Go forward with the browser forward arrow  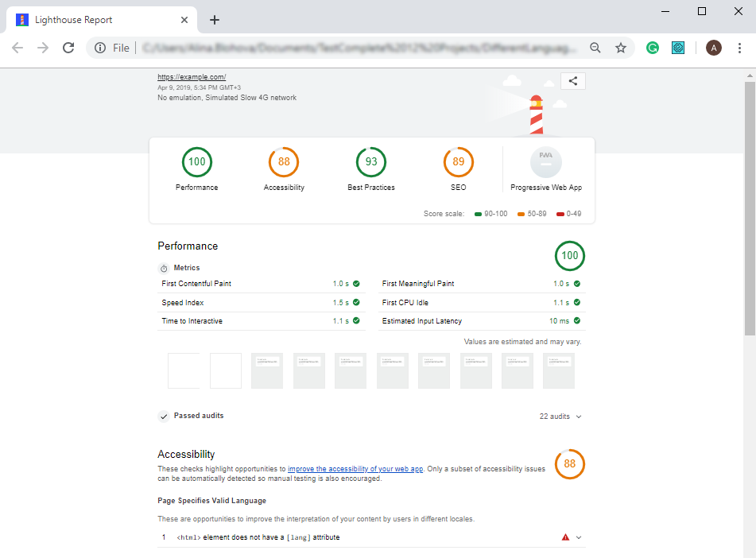tap(43, 48)
